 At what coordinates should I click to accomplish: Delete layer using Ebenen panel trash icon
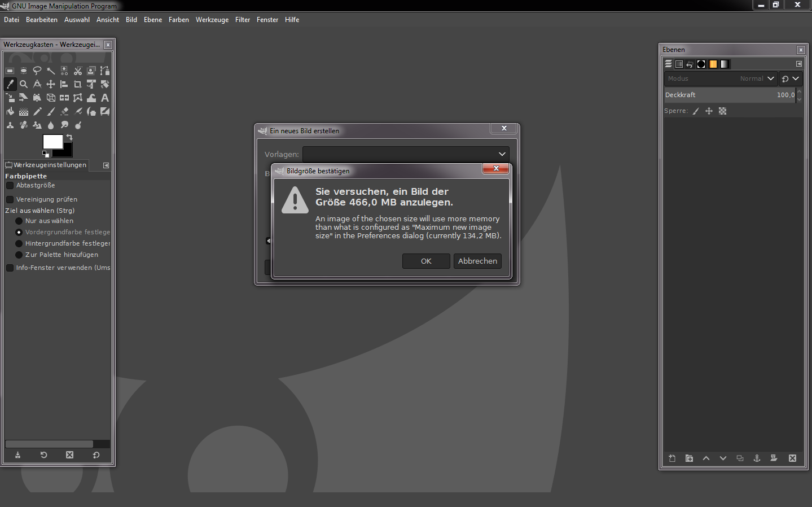click(792, 458)
